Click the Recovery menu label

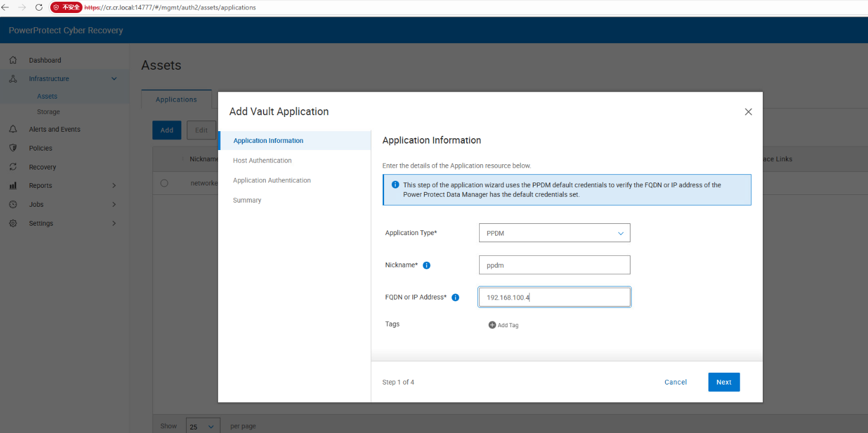point(43,167)
